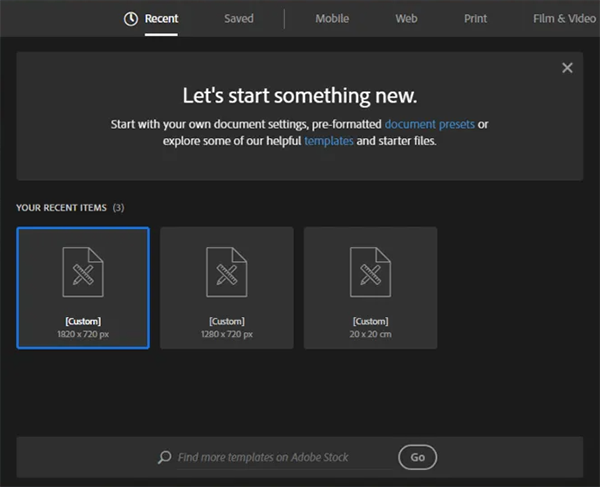Click the magnifier search icon
Image resolution: width=600 pixels, height=487 pixels.
pyautogui.click(x=165, y=457)
